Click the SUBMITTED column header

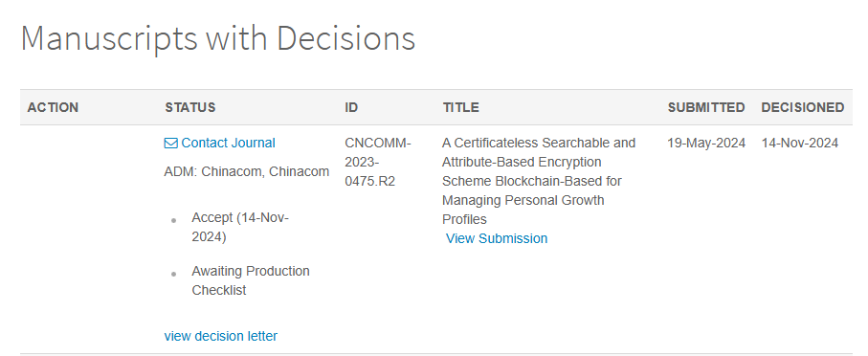tap(706, 107)
